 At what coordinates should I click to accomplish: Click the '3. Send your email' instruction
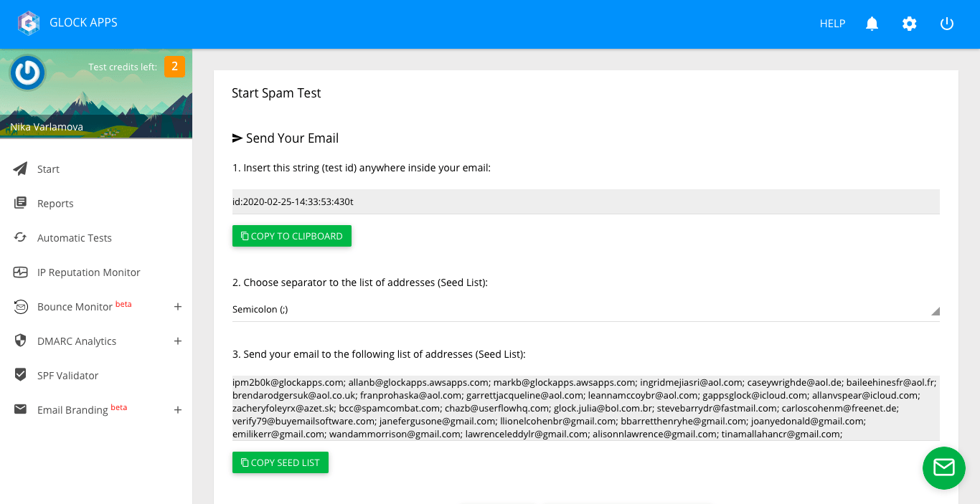379,354
